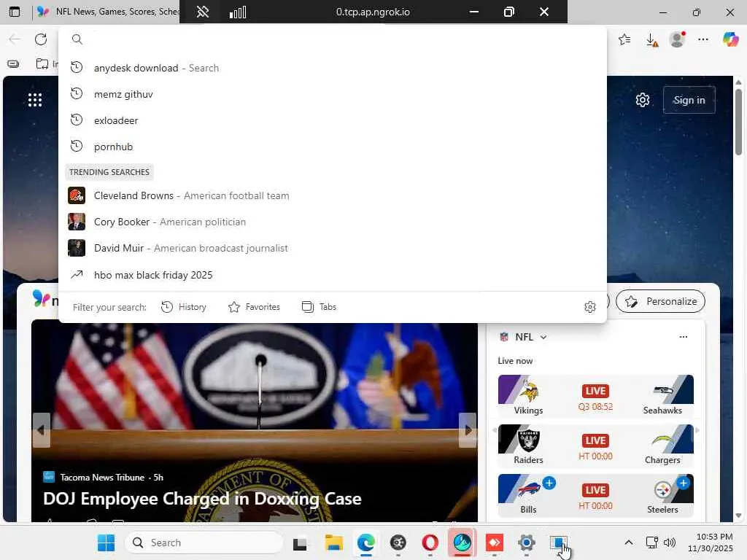Show hidden tray icons chevron
This screenshot has height=560, width=747.
629,542
